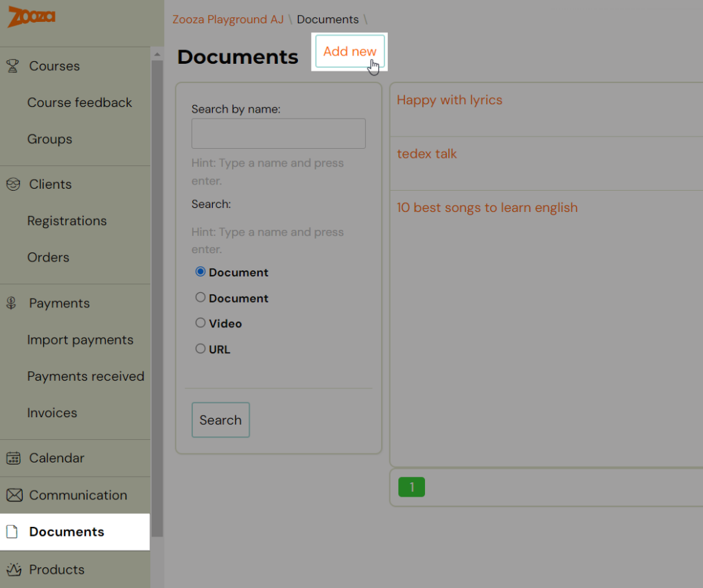The image size is (703, 588).
Task: Click the Search button
Action: [220, 420]
